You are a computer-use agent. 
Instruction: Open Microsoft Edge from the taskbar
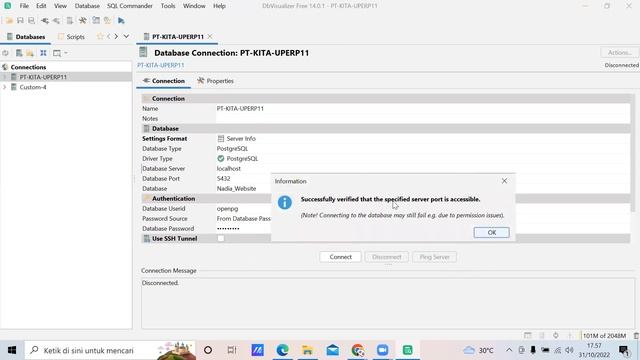click(x=282, y=350)
